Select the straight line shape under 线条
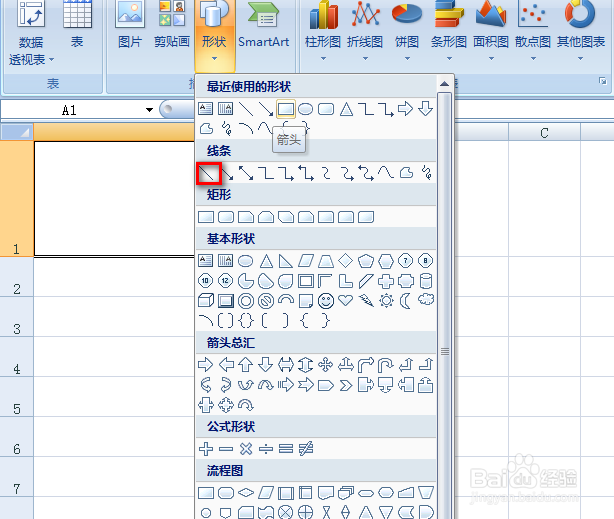Screen dimensions: 614x519 tap(206, 173)
